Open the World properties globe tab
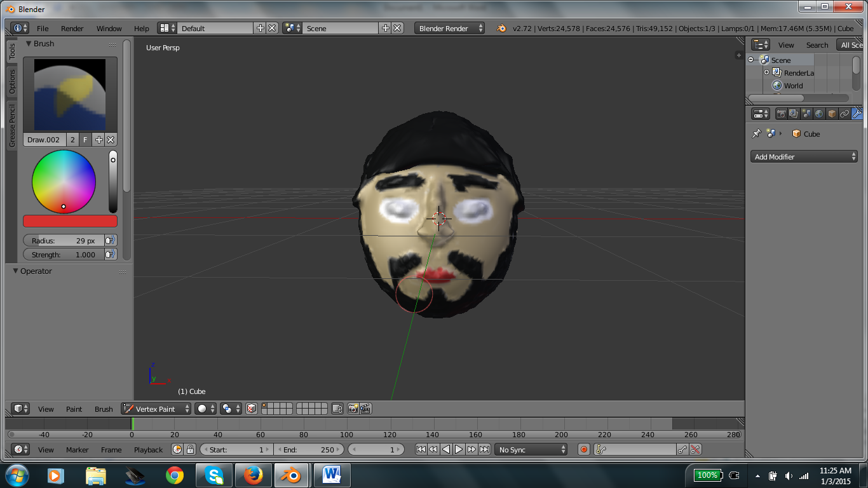This screenshot has width=868, height=488. tap(820, 114)
